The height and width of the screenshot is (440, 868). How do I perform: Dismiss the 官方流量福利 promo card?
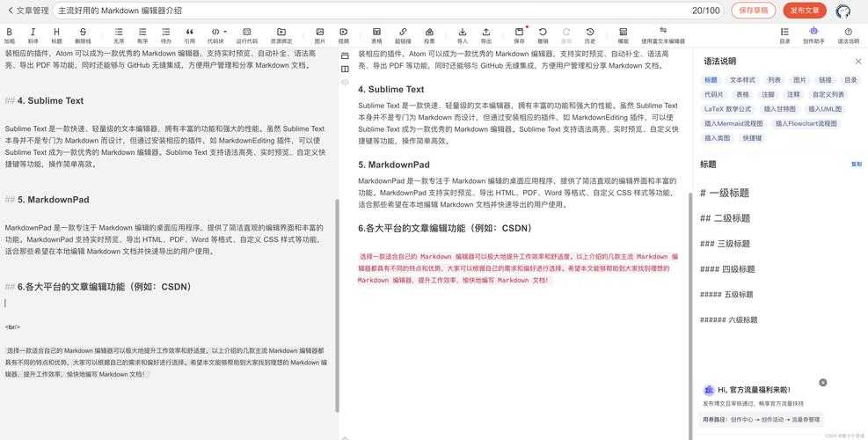click(x=822, y=383)
